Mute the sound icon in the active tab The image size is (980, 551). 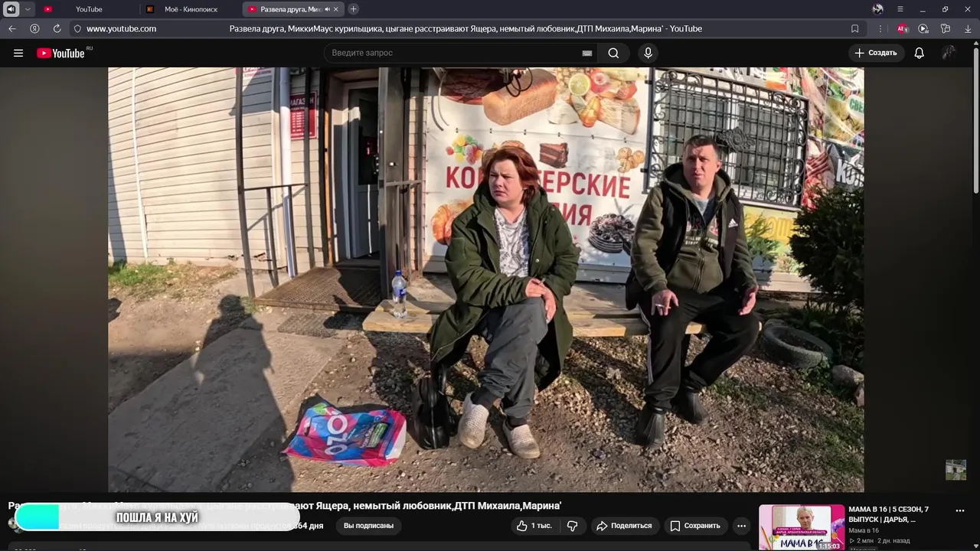[327, 9]
